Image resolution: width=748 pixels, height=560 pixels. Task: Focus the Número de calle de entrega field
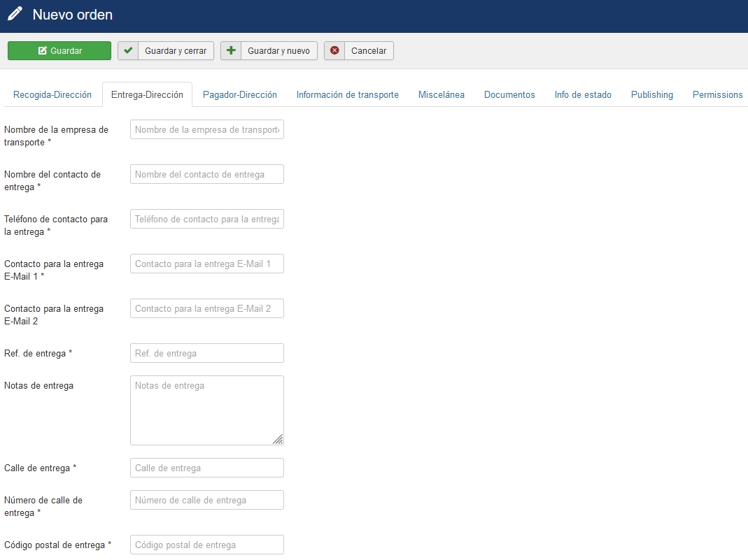click(x=207, y=500)
